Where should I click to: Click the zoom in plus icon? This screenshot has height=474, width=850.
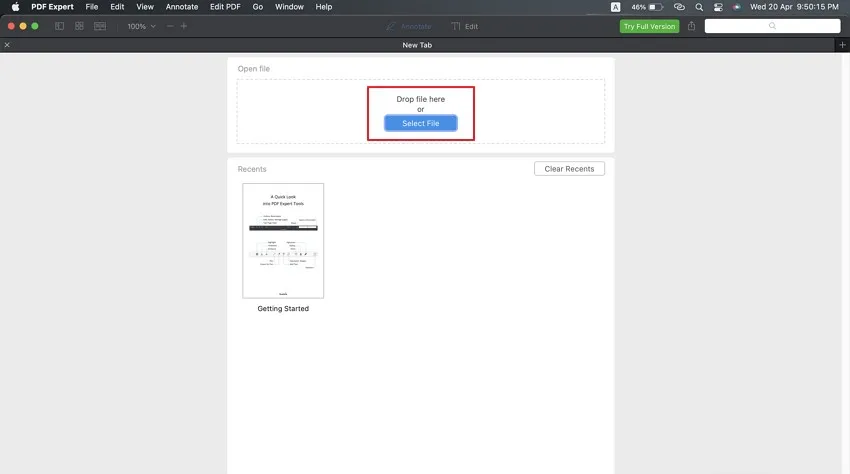pos(184,26)
